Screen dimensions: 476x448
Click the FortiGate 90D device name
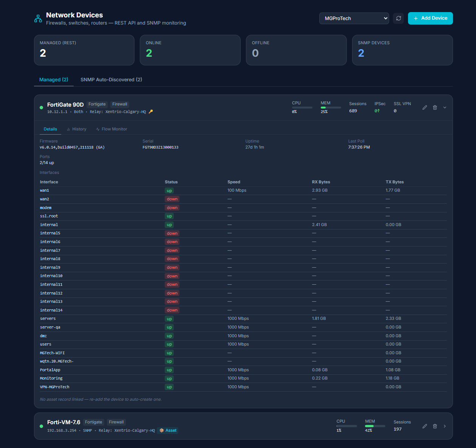click(x=65, y=105)
